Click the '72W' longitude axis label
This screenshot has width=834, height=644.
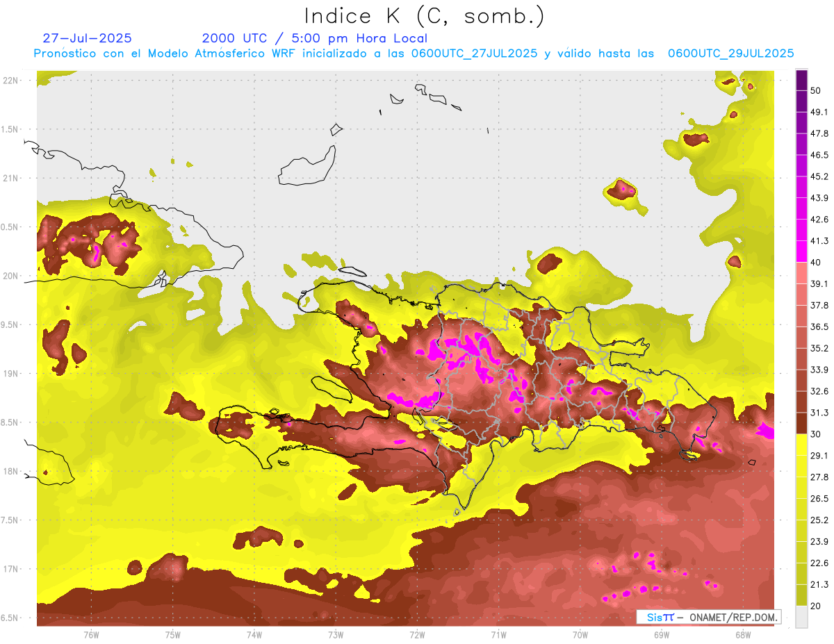tap(417, 635)
